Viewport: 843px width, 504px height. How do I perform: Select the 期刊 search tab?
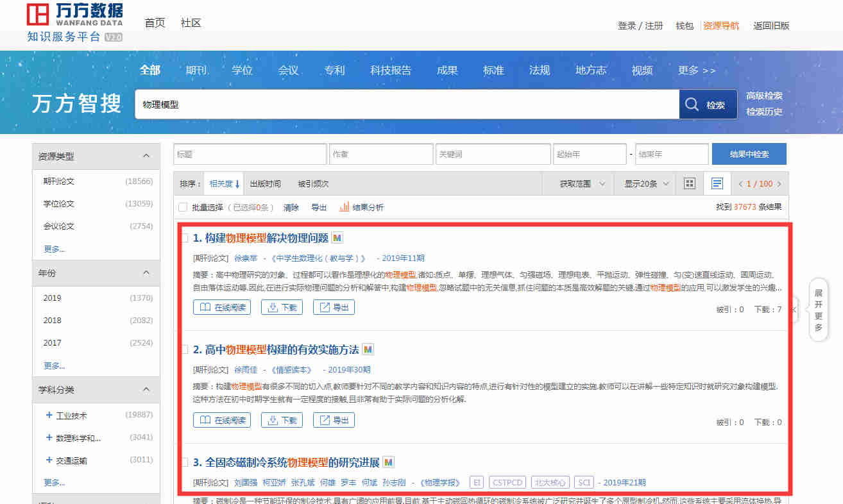pyautogui.click(x=196, y=71)
